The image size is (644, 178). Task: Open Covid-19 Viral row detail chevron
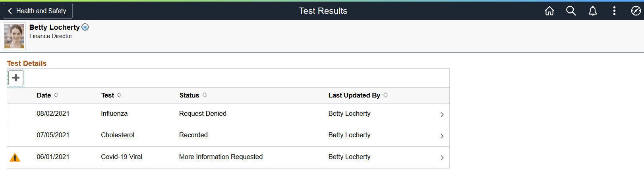[x=442, y=157]
